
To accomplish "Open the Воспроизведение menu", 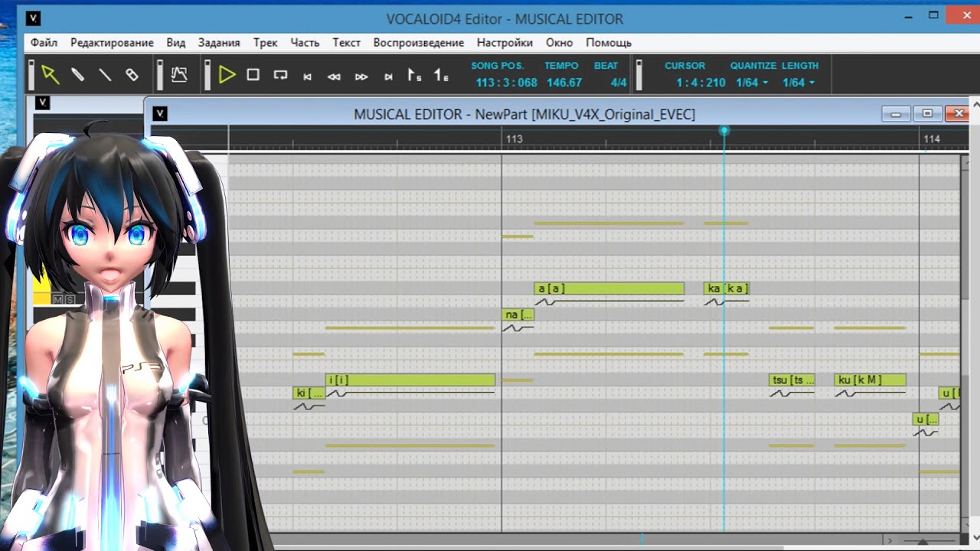I will [x=419, y=42].
